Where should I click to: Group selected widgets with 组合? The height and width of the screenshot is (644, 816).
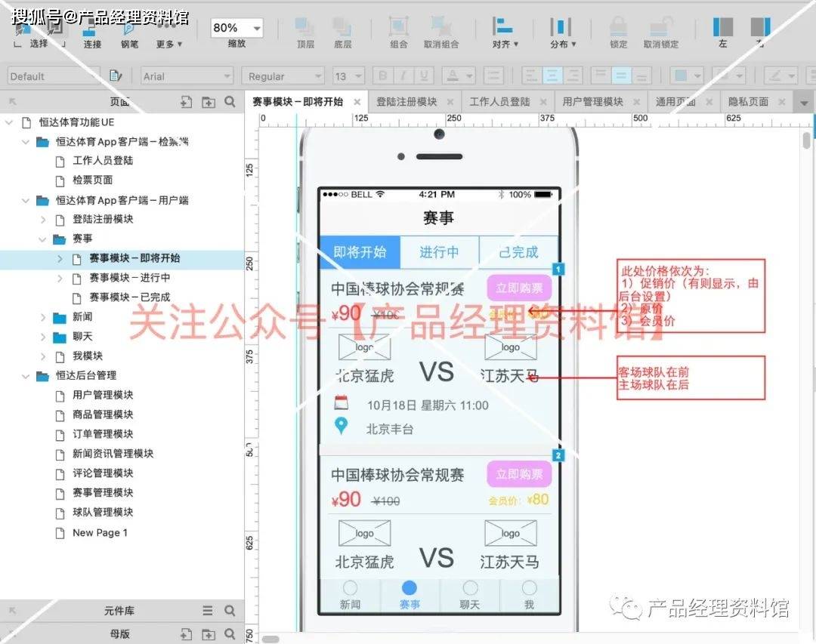(x=398, y=34)
